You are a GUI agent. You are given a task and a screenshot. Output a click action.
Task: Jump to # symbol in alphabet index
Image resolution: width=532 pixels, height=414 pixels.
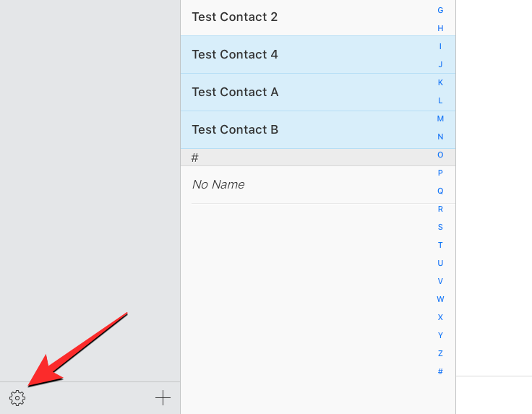440,371
